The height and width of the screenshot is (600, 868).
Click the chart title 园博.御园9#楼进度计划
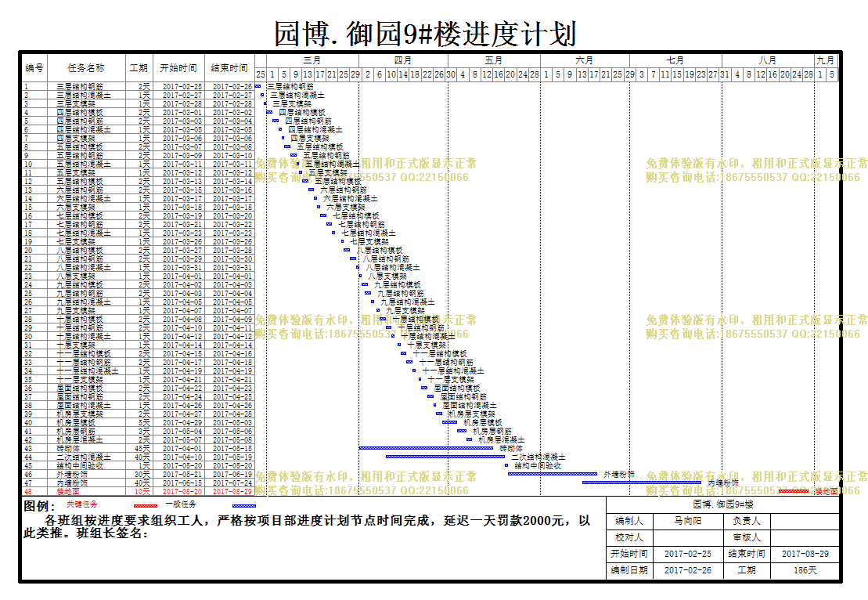[425, 34]
